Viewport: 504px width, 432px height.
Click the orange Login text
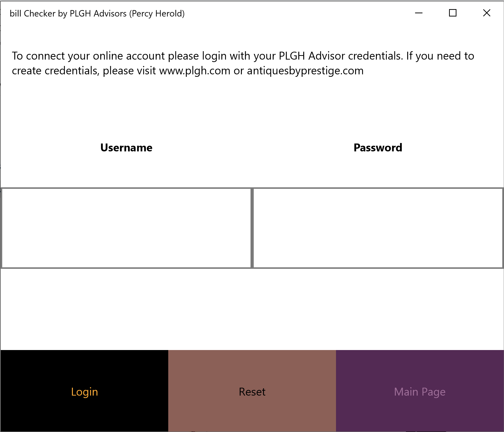tap(84, 392)
